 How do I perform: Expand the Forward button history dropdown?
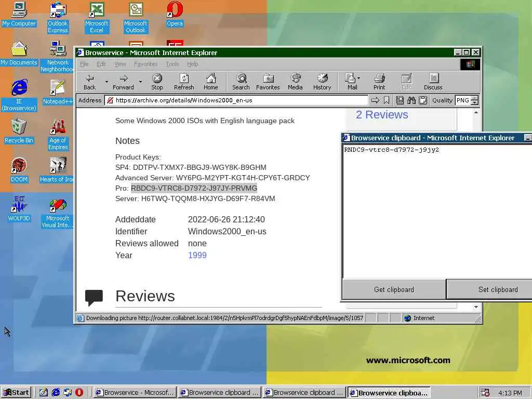click(140, 82)
